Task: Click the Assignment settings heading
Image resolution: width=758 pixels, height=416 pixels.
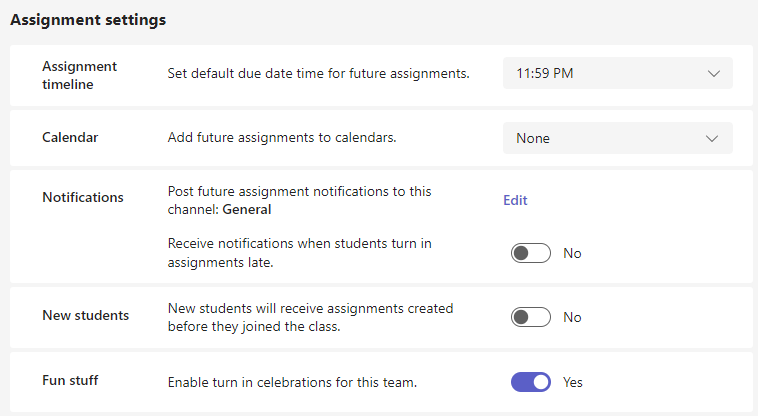Action: coord(88,19)
